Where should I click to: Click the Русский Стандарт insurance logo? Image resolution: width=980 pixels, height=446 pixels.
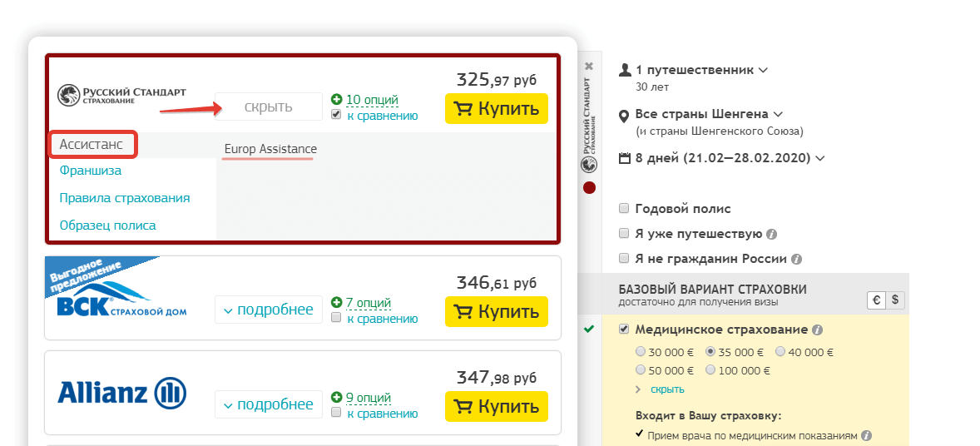[x=121, y=95]
